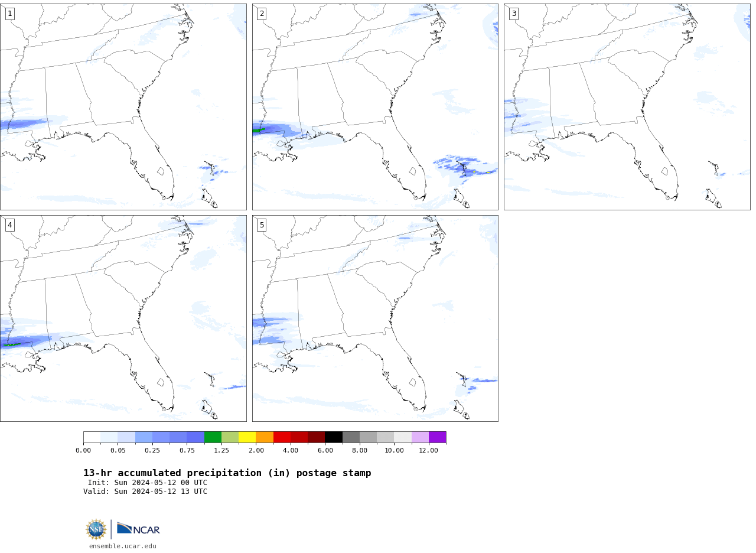Click the NCAR logo
The height and width of the screenshot is (553, 756).
[x=138, y=529]
